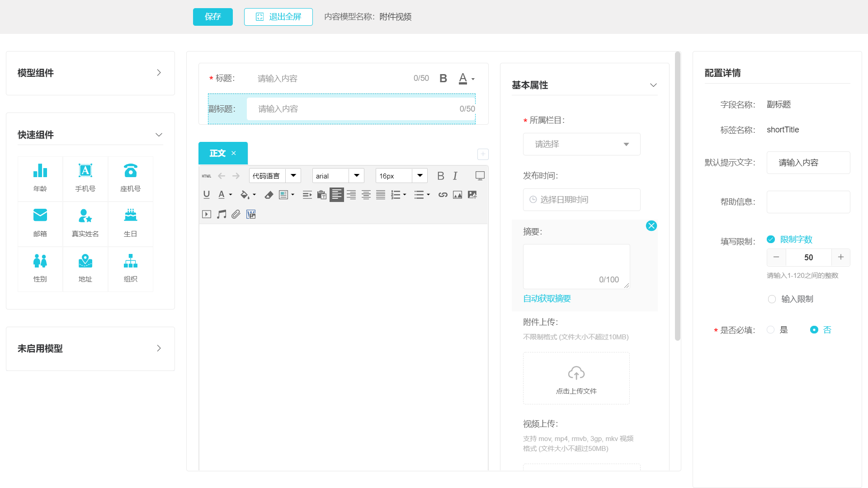This screenshot has height=488, width=868.
Task: Click the music note audio icon
Action: (x=221, y=214)
